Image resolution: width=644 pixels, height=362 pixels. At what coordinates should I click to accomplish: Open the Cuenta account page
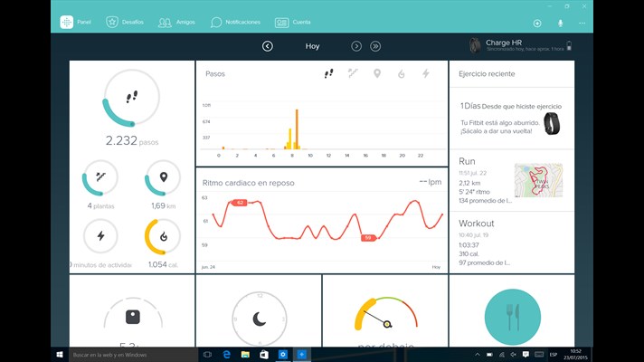(292, 22)
